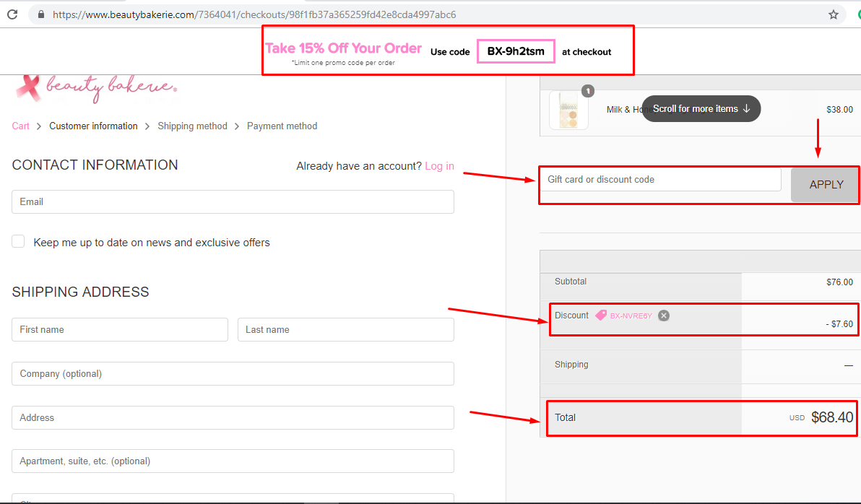Open the Milk & Honey product thumbnail
Image resolution: width=861 pixels, height=504 pixels.
pyautogui.click(x=569, y=110)
